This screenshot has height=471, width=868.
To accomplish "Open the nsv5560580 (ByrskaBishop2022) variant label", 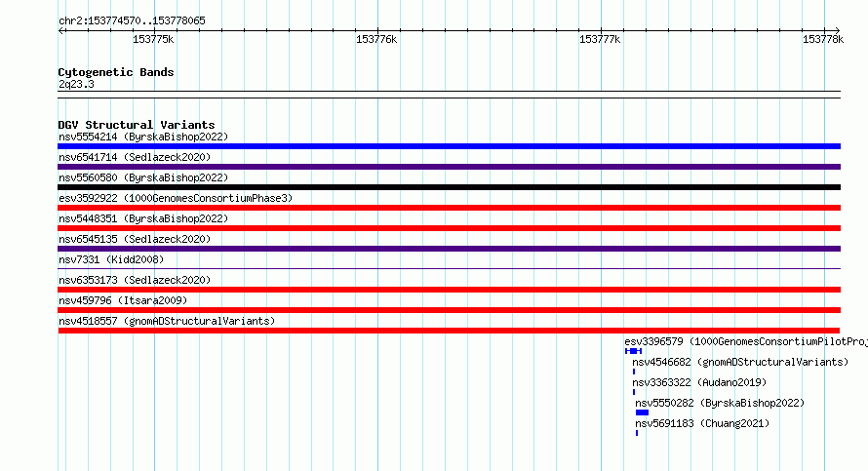I will tap(143, 177).
